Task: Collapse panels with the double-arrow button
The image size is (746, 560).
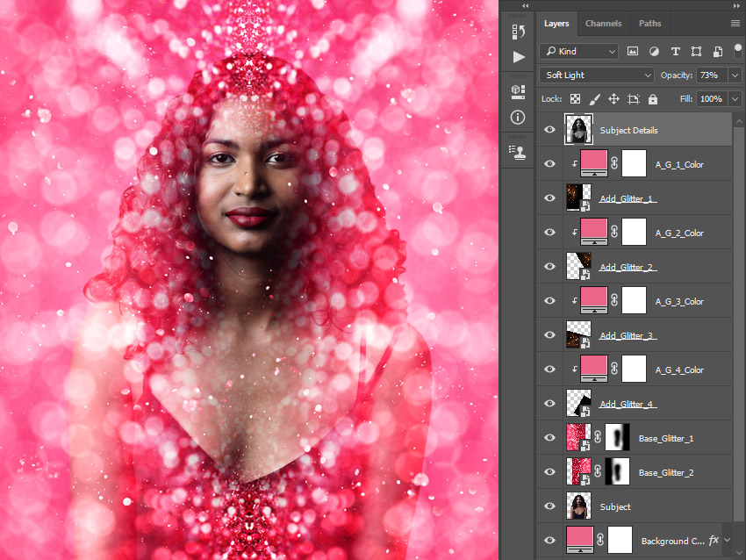Action: coord(525,6)
